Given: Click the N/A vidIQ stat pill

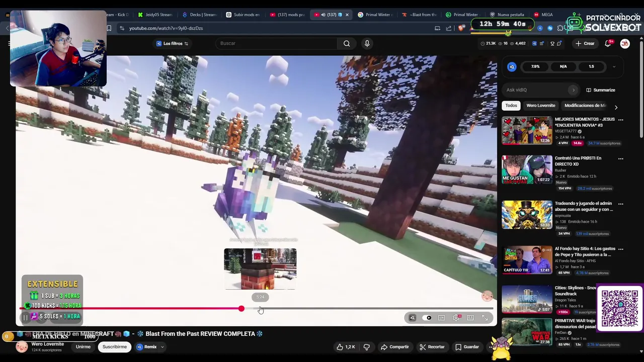Looking at the screenshot, I should (x=563, y=66).
